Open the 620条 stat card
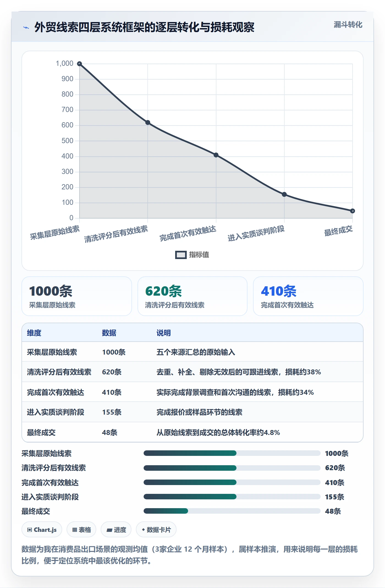The height and width of the screenshot is (588, 385). click(x=193, y=296)
